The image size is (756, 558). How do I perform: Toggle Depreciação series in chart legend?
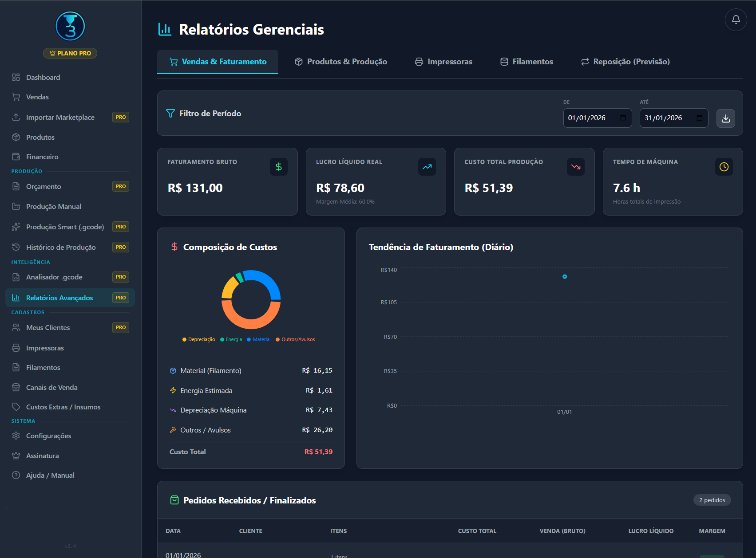[x=198, y=339]
